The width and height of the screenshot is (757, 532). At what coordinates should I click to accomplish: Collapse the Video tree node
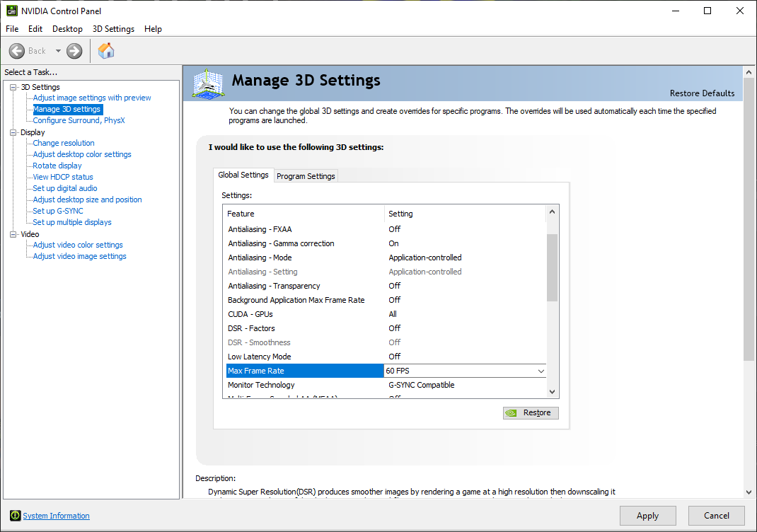coord(13,234)
